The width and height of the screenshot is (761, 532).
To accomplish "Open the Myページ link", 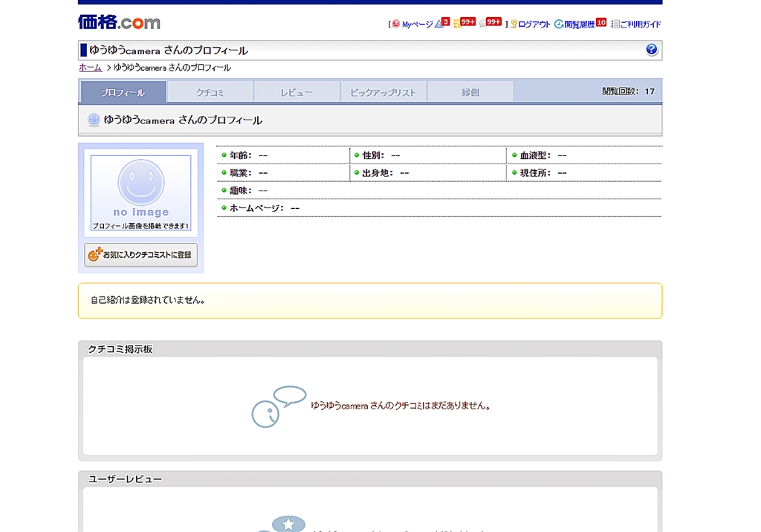I will click(x=418, y=25).
